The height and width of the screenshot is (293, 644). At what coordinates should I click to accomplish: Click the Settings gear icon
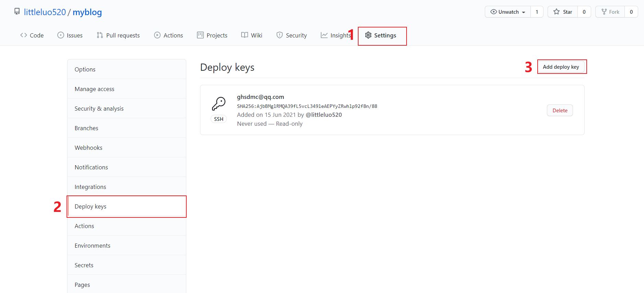tap(368, 35)
